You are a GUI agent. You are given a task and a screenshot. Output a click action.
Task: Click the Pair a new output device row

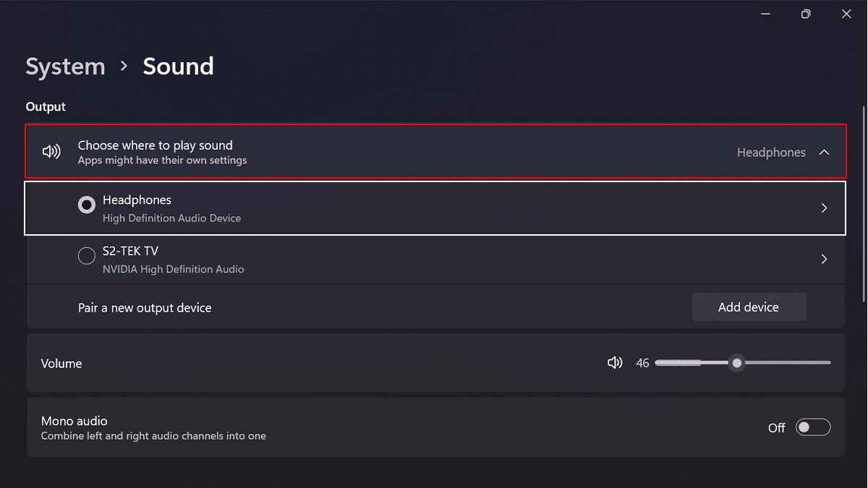(145, 307)
